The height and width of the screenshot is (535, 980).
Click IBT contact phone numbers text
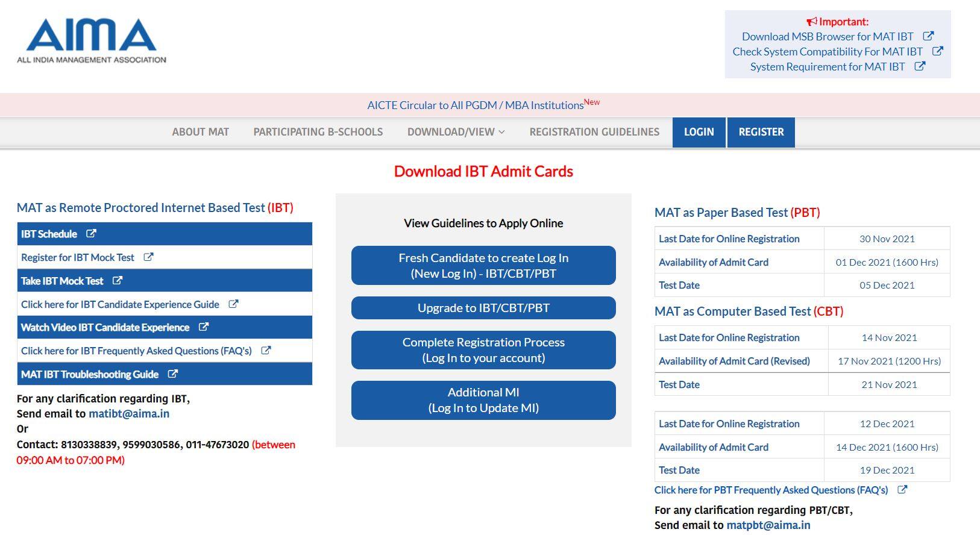(x=155, y=445)
